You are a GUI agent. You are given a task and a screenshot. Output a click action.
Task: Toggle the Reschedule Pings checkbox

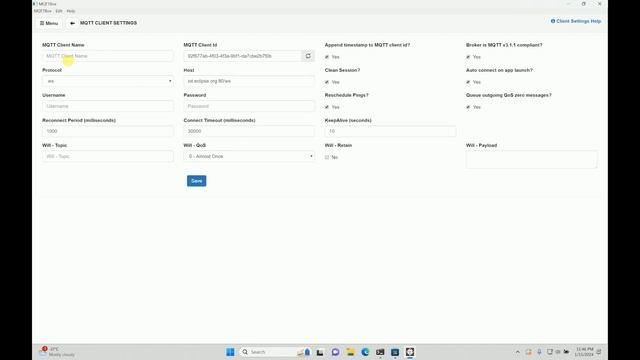(327, 107)
